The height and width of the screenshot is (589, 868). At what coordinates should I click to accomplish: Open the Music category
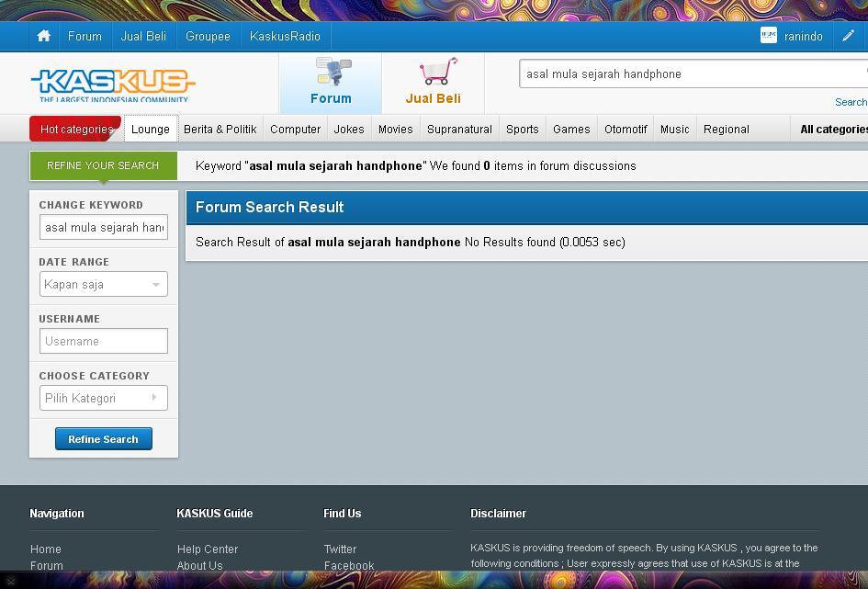(675, 129)
